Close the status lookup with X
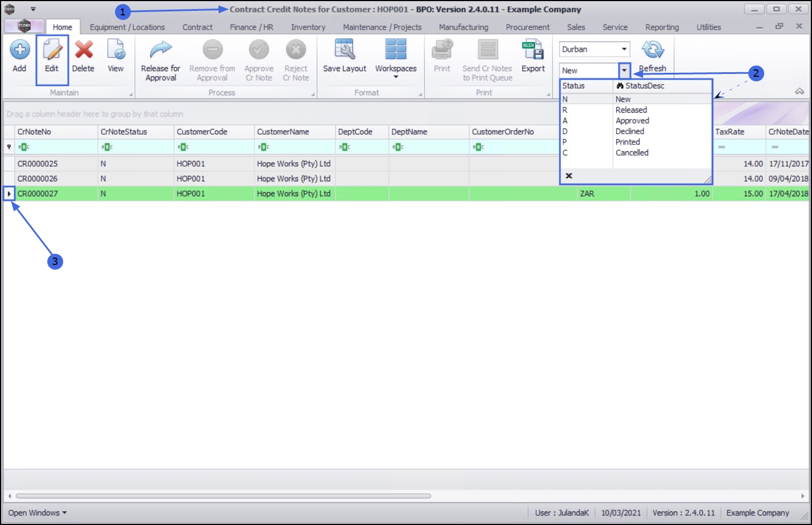 (568, 176)
